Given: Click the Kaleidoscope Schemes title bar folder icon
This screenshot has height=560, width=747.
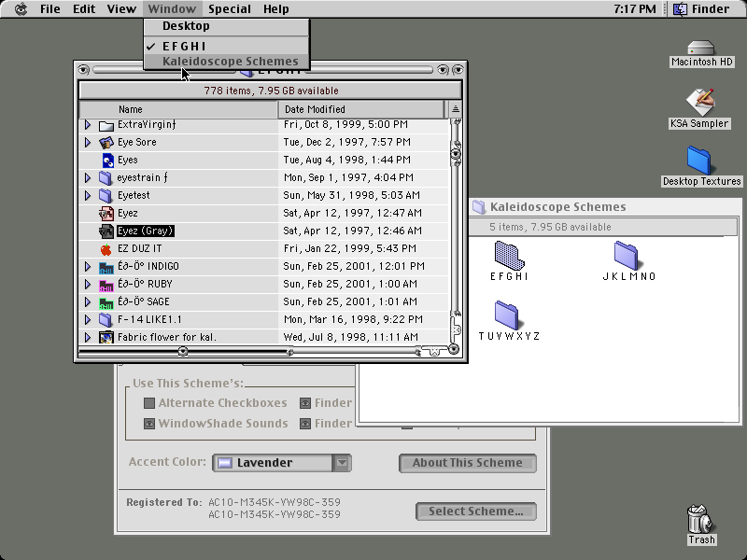Looking at the screenshot, I should coord(479,206).
